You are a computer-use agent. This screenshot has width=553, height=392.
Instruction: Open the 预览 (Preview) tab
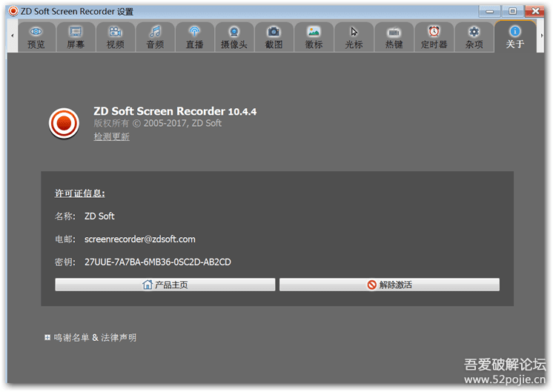[x=36, y=37]
